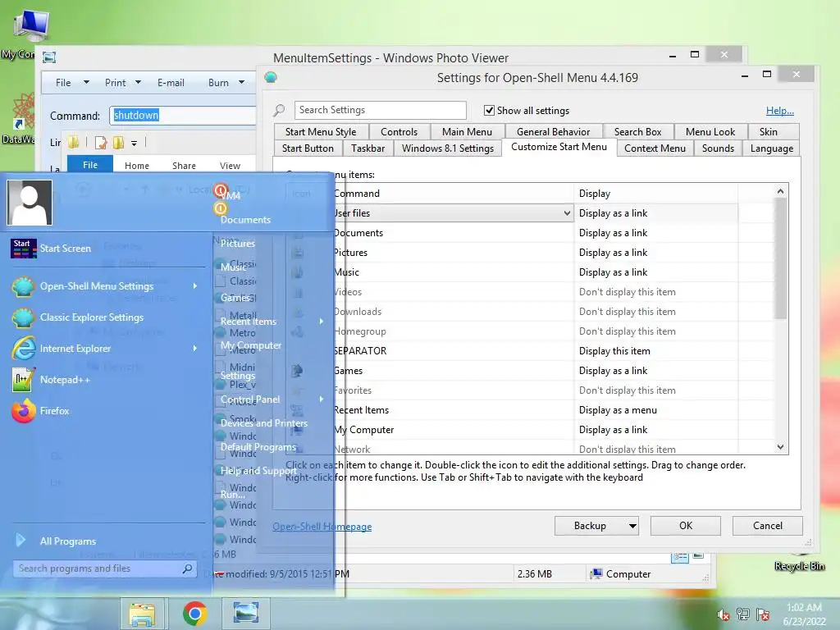Click the magnifier icon beside Search Settings
Screen dimensions: 840x630
pyautogui.click(x=279, y=111)
